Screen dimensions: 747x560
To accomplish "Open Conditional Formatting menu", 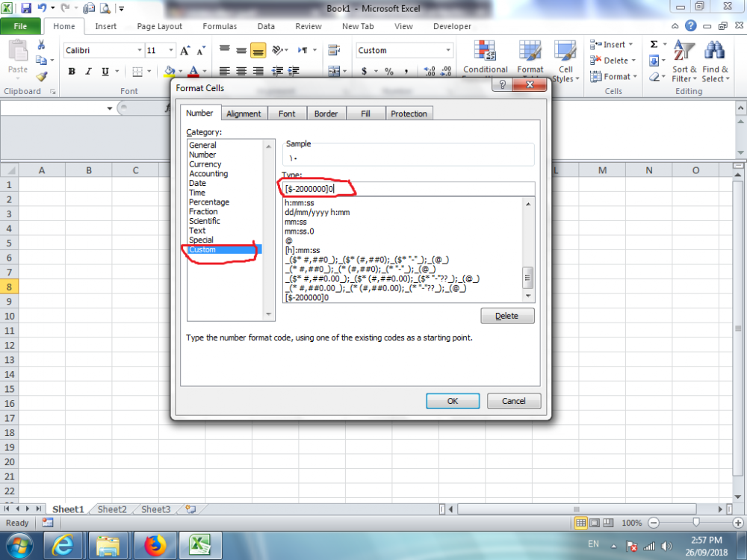I will 485,57.
